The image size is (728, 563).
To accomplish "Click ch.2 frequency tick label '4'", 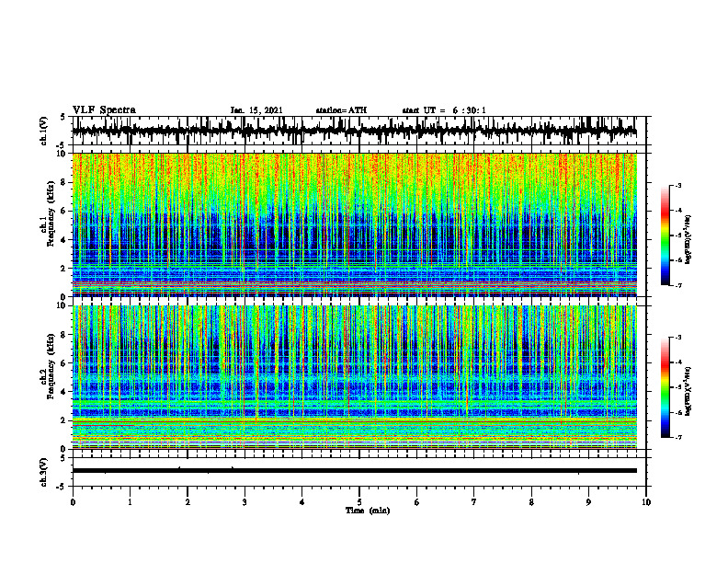I will click(x=63, y=392).
